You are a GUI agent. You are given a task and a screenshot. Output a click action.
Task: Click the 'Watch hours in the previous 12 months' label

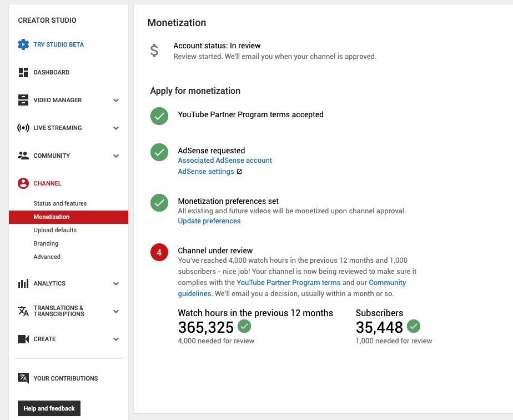pyautogui.click(x=255, y=313)
